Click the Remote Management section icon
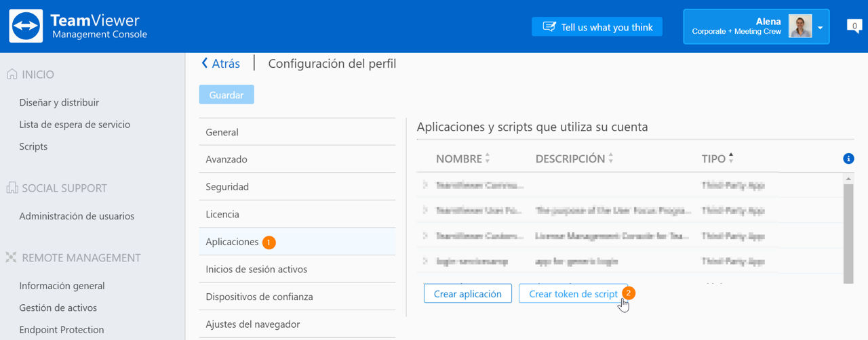This screenshot has width=868, height=340. coord(12,257)
